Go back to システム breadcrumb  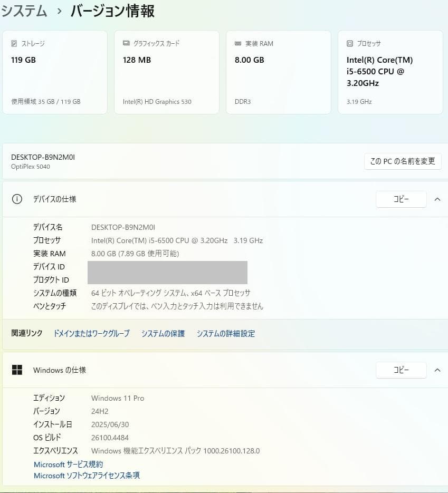(24, 11)
